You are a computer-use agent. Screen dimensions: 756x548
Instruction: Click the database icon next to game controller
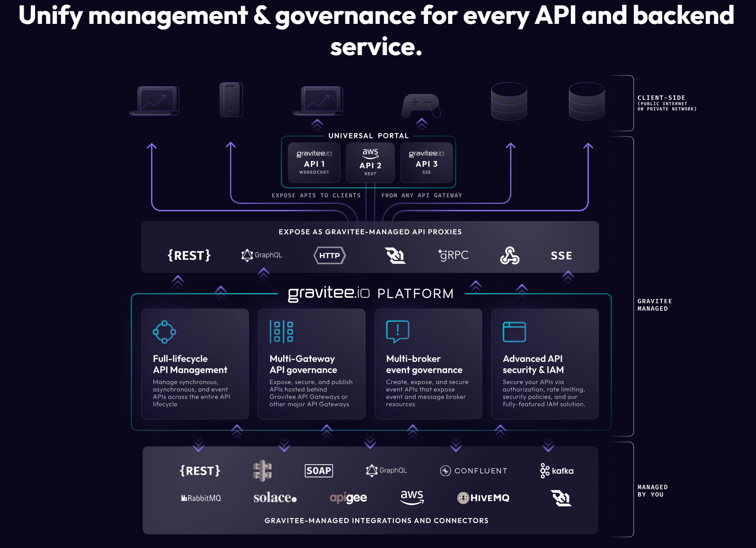509,102
